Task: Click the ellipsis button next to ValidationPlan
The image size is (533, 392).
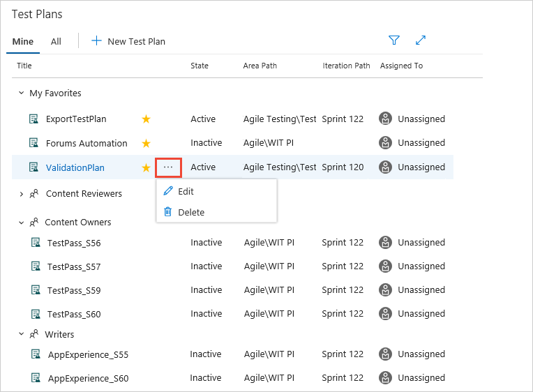Action: 168,167
